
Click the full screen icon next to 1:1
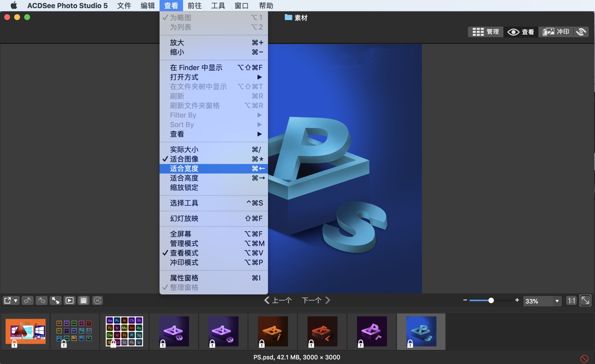click(585, 300)
